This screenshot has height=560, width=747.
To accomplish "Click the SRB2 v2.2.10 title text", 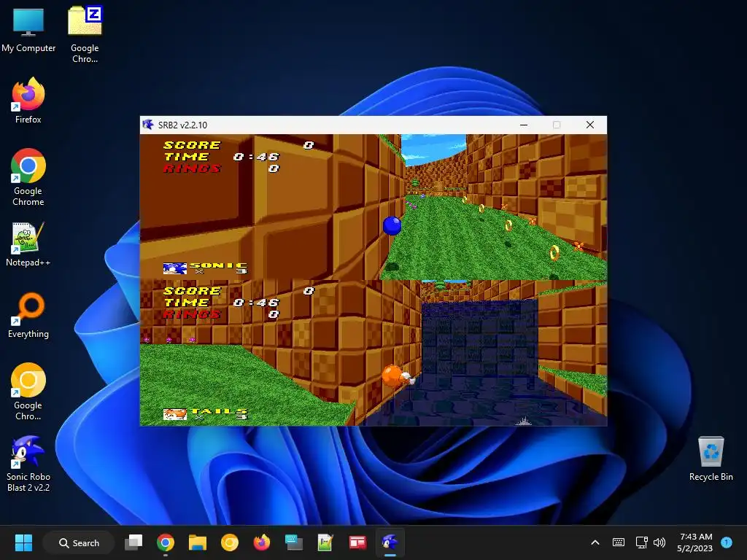I will (182, 125).
